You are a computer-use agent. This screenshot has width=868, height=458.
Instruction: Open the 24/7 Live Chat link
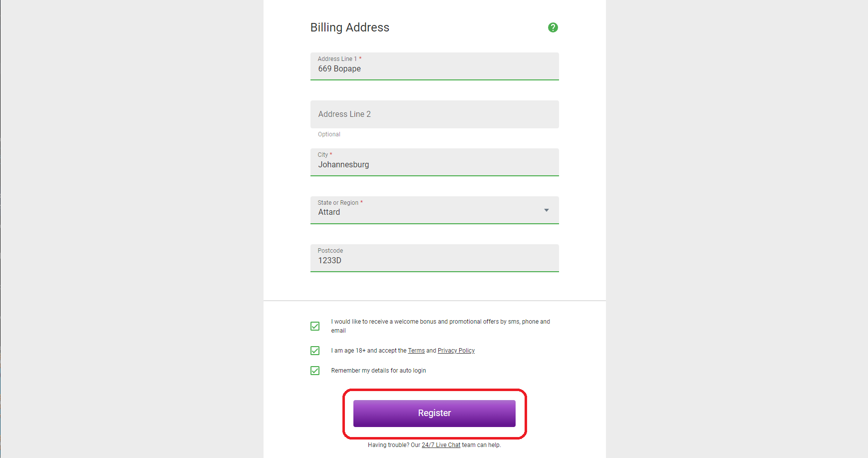click(441, 445)
